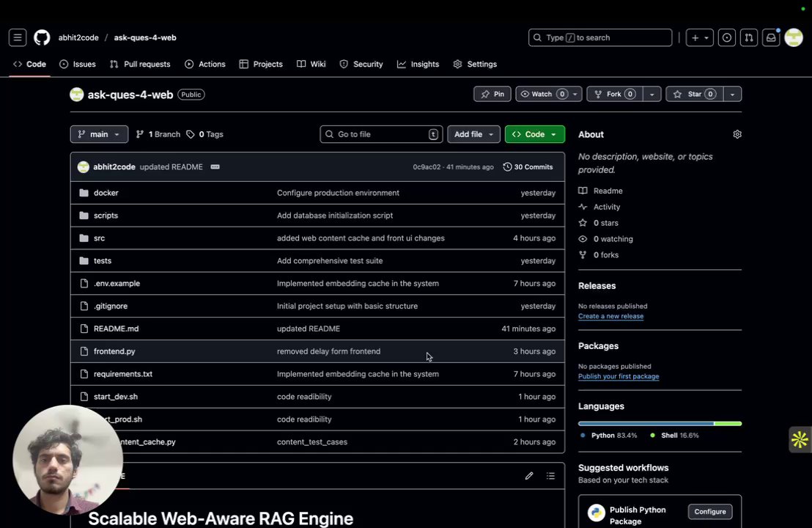
Task: Click the Languages color bar
Action: coord(660,423)
